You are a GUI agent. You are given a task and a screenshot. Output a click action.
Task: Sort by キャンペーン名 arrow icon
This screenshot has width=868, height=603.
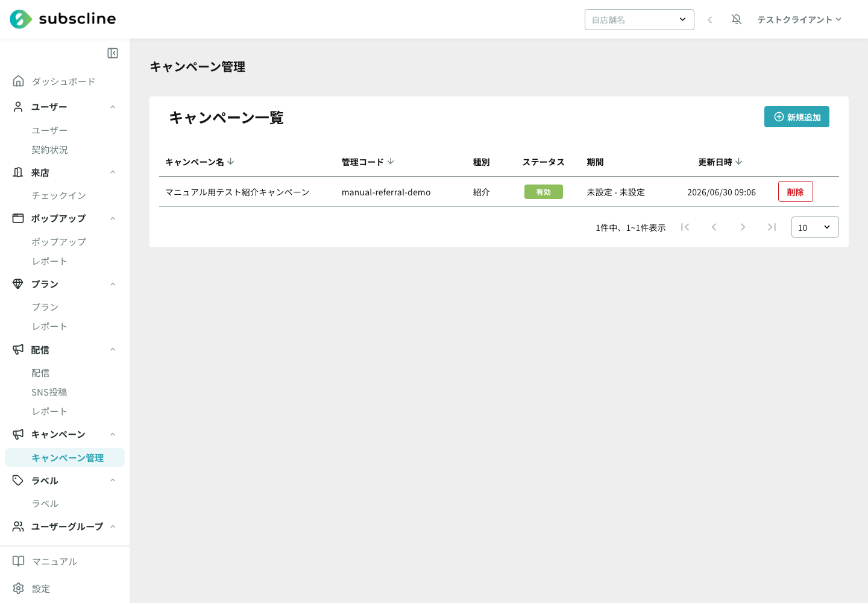click(x=231, y=162)
